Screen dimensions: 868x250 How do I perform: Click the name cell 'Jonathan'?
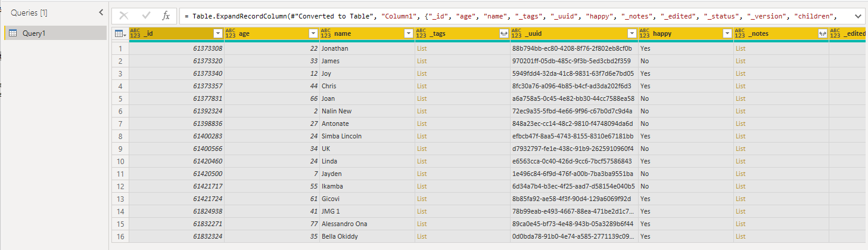pos(367,48)
